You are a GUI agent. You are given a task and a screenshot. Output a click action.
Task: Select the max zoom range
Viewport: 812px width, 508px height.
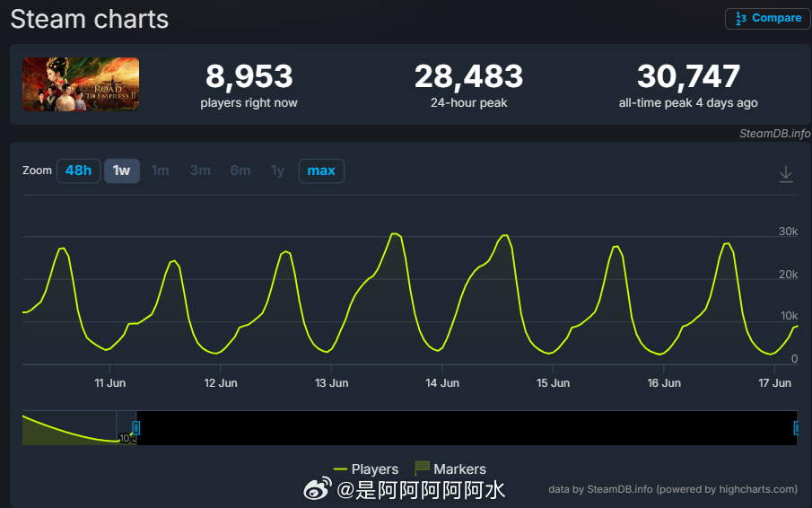321,171
